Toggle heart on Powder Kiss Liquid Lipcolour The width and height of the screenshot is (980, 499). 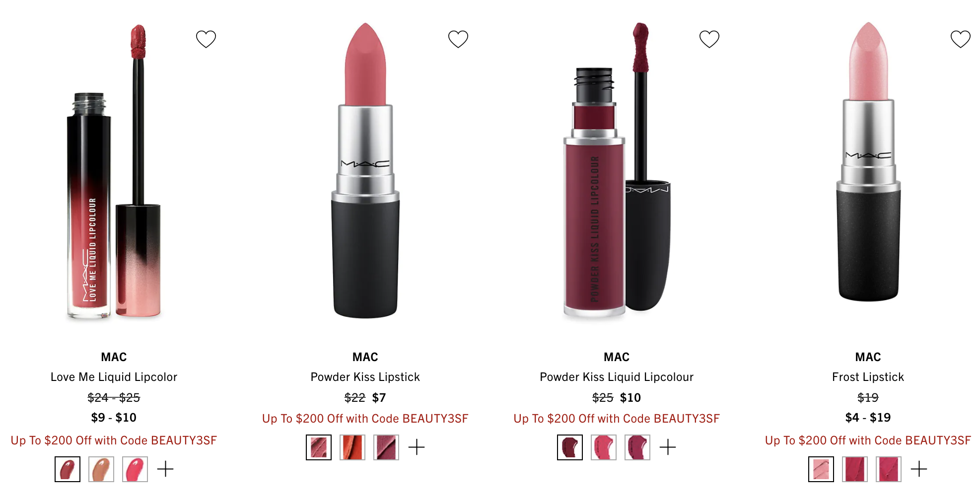point(709,39)
